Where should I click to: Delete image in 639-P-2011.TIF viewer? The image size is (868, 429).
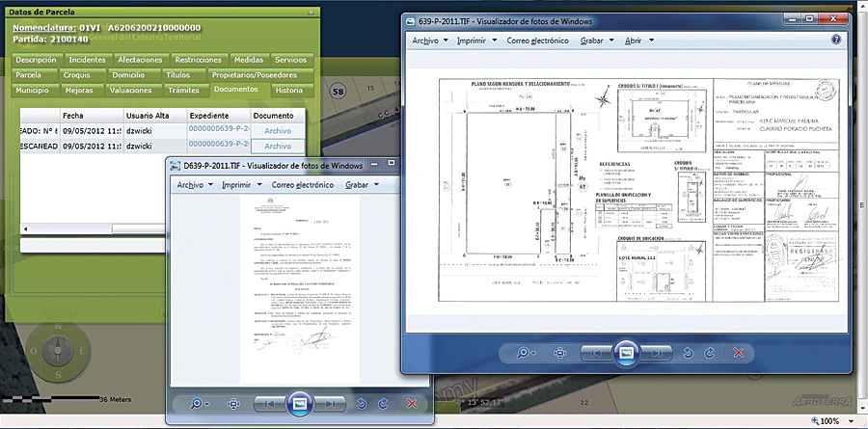coord(738,353)
